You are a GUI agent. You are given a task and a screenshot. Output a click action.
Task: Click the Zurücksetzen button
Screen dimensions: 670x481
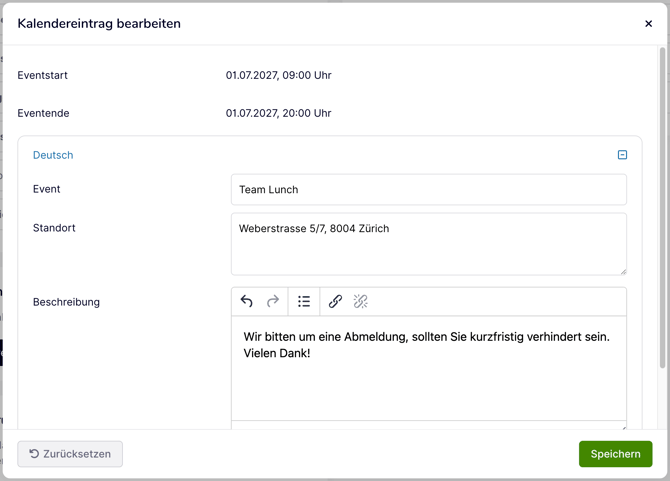click(70, 454)
